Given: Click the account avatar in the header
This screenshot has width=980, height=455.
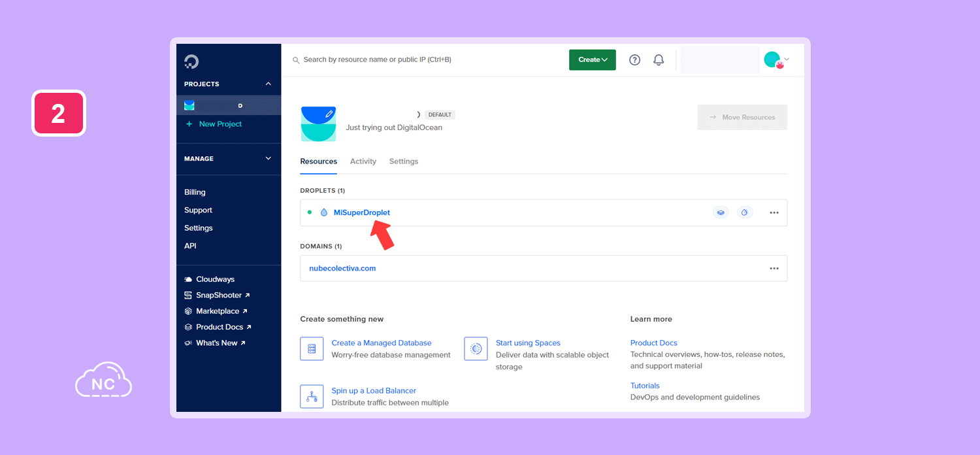Looking at the screenshot, I should click(x=773, y=59).
